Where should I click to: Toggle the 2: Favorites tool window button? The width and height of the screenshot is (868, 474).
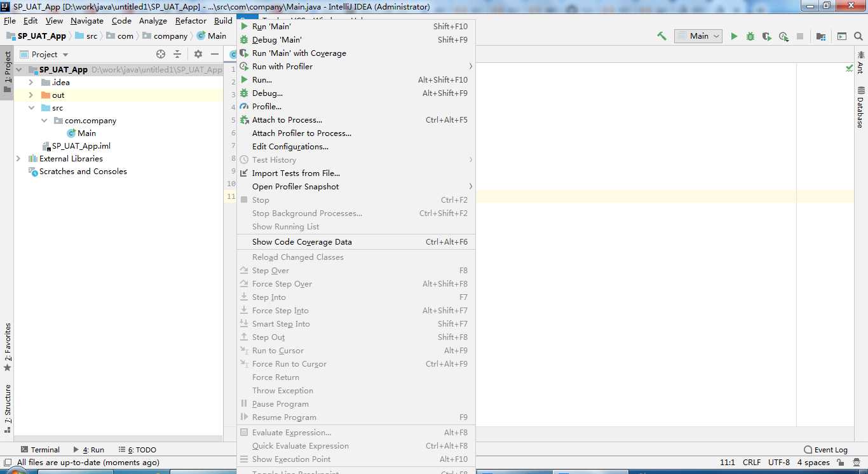coord(8,348)
